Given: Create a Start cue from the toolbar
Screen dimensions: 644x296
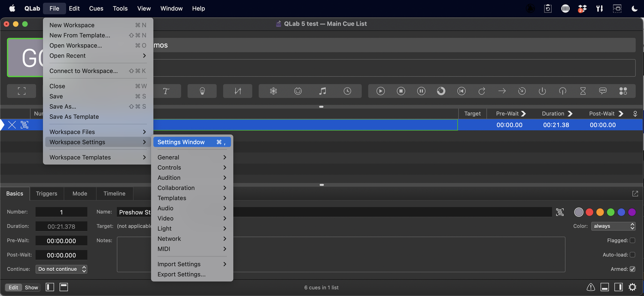Looking at the screenshot, I should click(380, 91).
